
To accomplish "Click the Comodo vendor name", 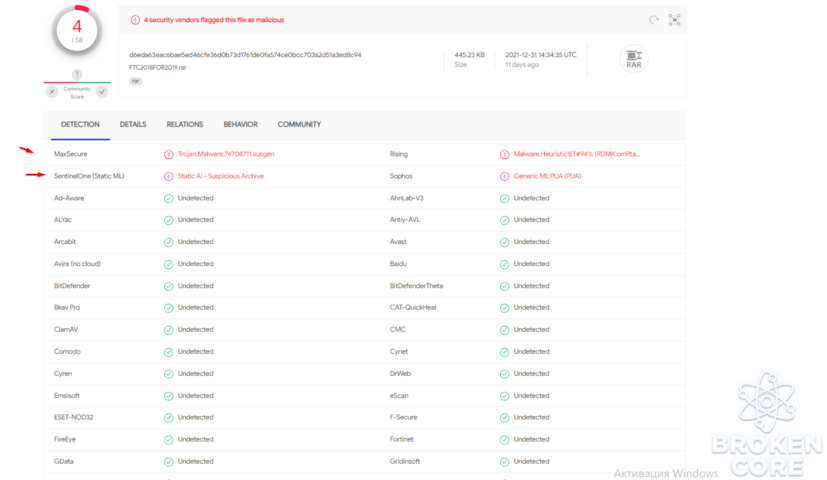I will (67, 351).
